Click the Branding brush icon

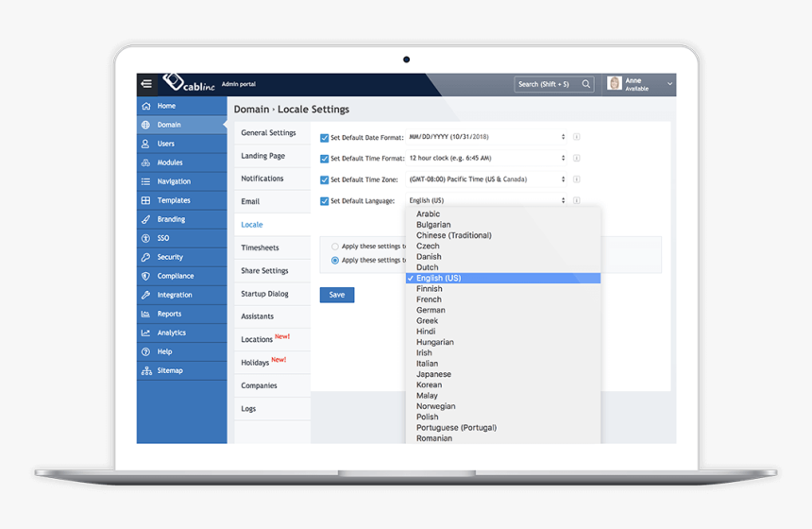146,219
